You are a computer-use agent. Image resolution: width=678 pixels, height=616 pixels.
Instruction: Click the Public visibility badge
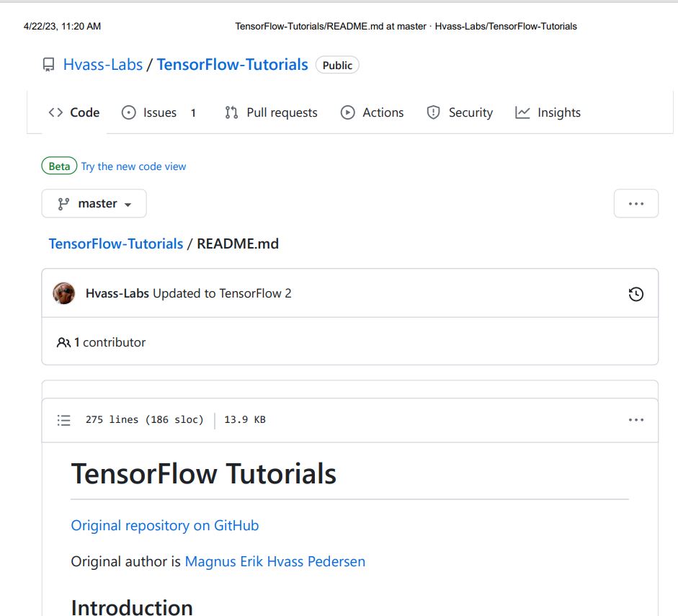click(x=337, y=65)
